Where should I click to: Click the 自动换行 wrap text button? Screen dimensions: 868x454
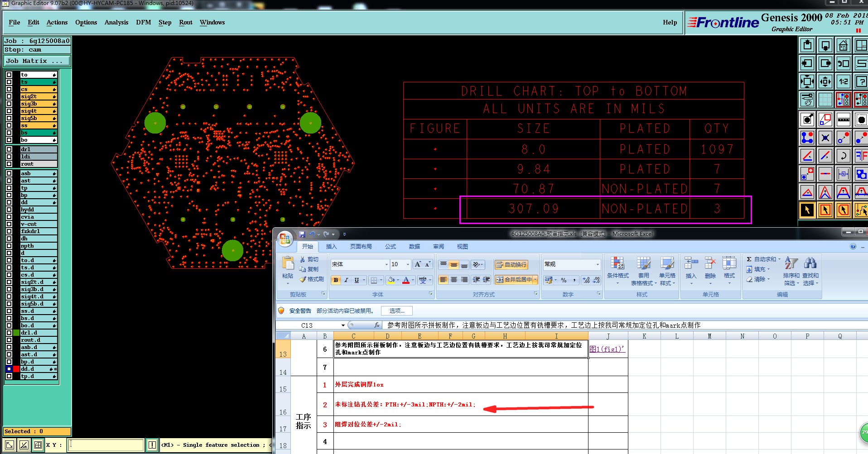[x=511, y=264]
